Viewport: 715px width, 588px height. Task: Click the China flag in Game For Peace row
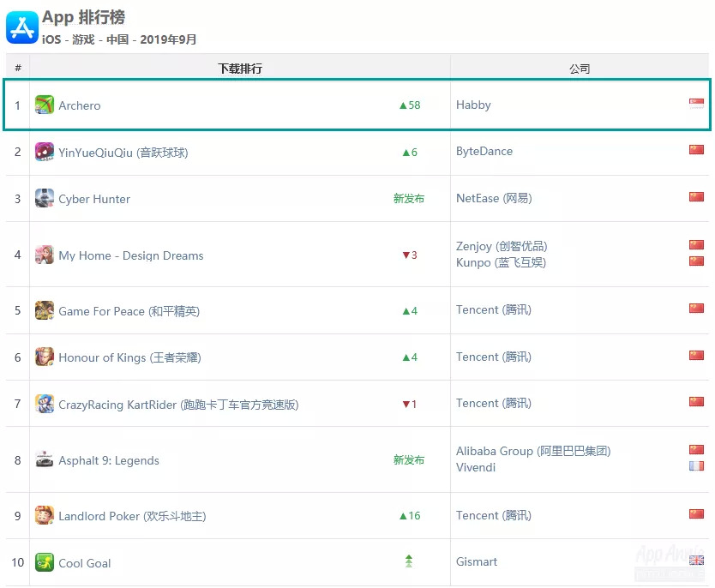point(696,309)
